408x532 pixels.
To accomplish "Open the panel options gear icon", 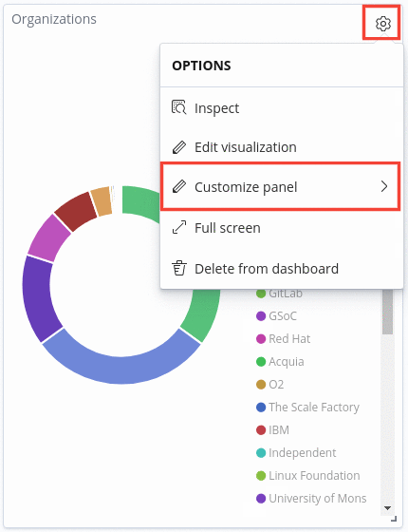I will pyautogui.click(x=383, y=24).
